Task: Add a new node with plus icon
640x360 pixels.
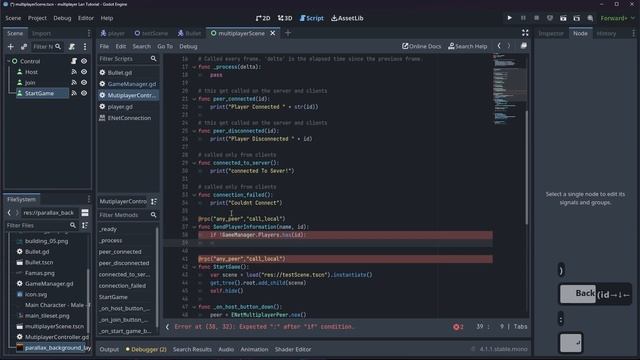Action: [x=11, y=47]
